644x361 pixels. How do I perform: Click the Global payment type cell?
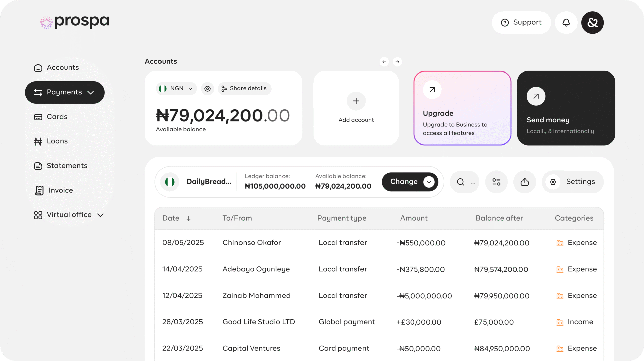coord(347,322)
